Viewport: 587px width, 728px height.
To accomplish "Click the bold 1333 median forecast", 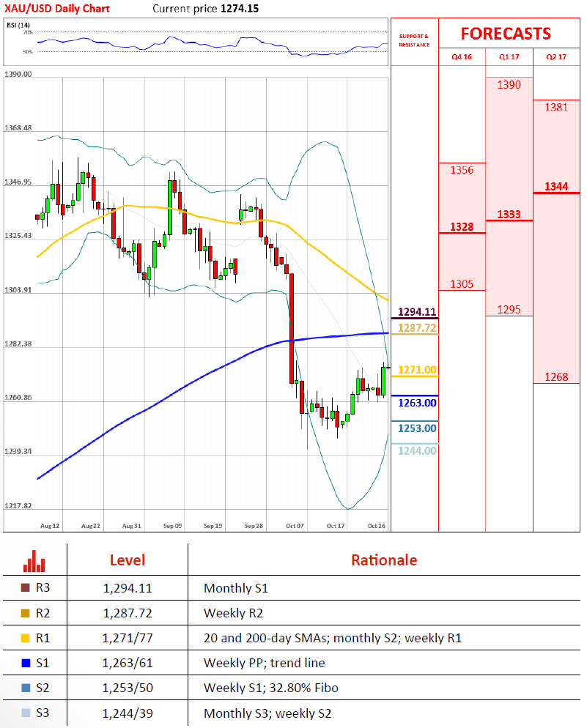I will tap(509, 214).
